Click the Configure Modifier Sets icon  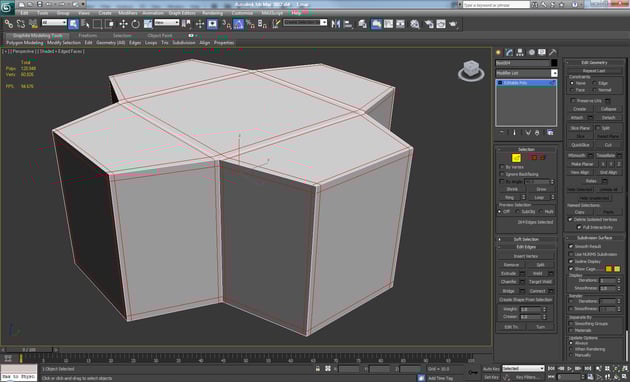click(x=550, y=133)
